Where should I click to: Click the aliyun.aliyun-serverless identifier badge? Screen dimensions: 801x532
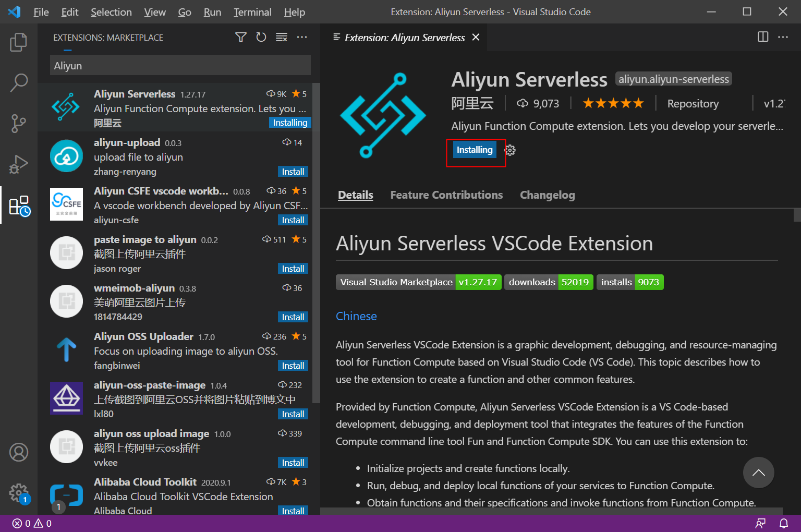674,79
